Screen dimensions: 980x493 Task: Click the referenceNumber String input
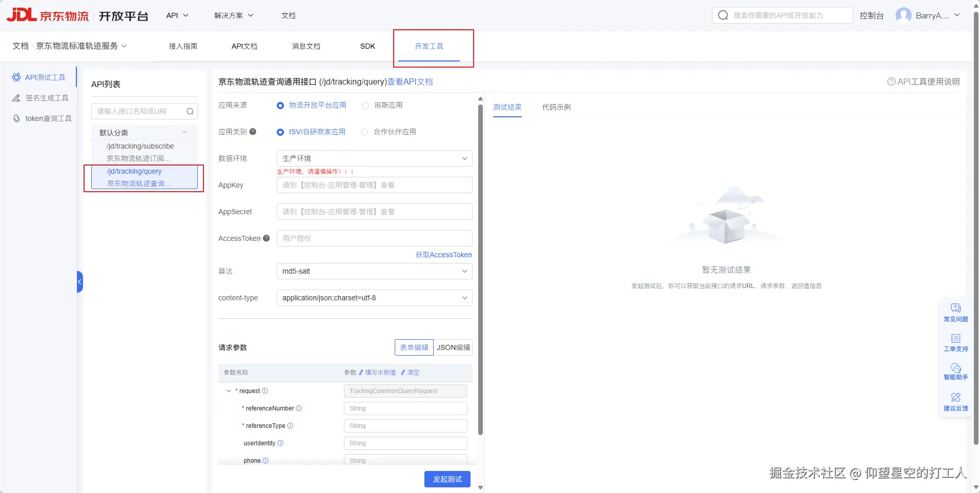[405, 408]
